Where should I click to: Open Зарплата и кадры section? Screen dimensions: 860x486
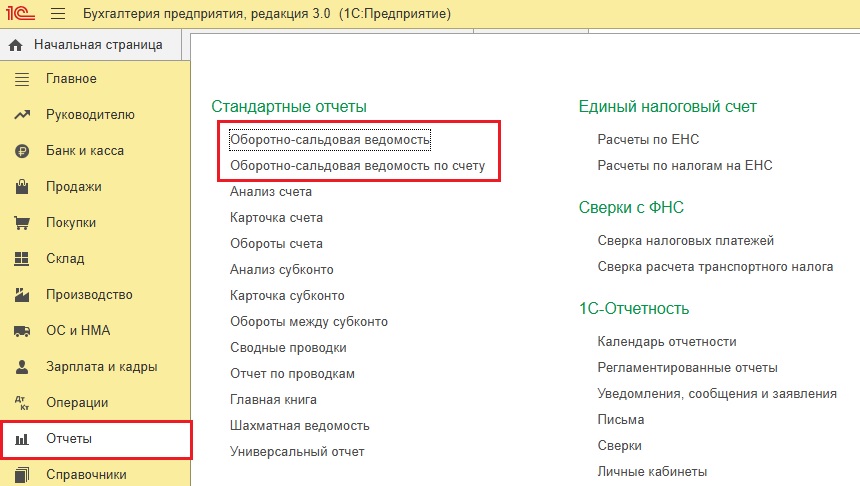coord(101,366)
